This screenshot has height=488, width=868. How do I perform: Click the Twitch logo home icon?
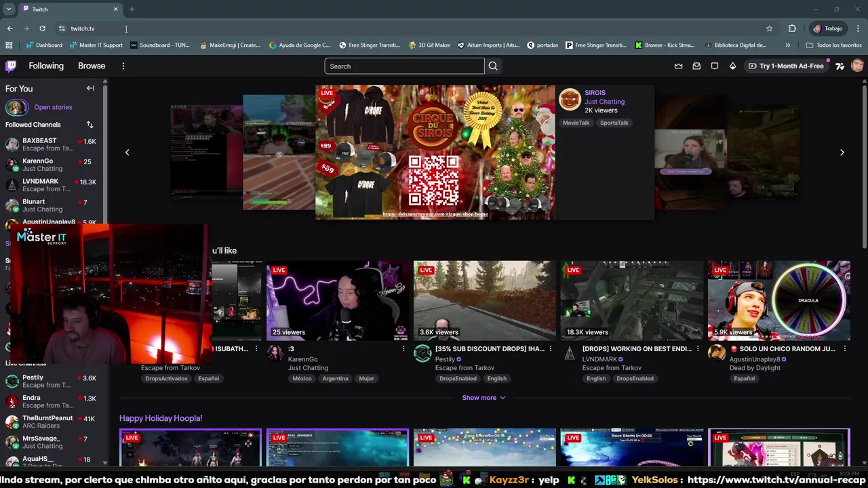click(11, 66)
